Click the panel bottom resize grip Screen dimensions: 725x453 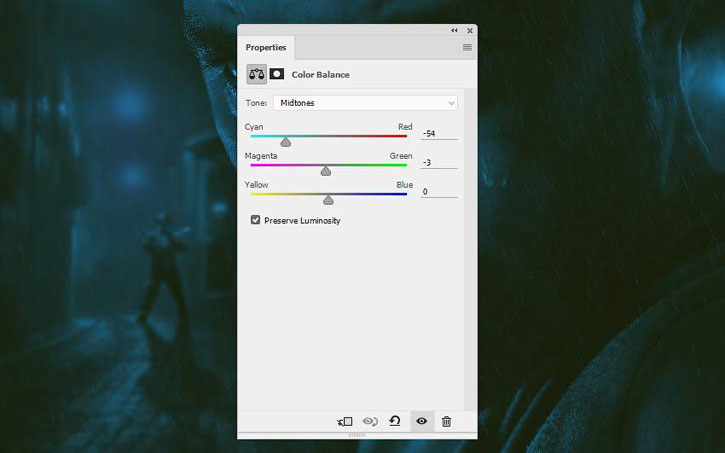357,435
